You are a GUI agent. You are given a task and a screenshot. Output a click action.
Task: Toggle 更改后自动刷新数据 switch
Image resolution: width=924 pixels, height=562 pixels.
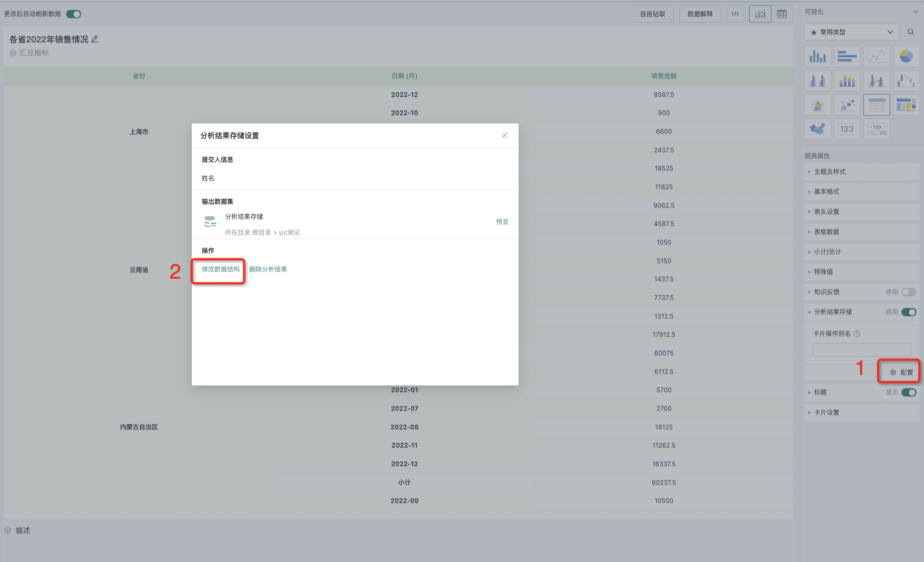pyautogui.click(x=74, y=14)
